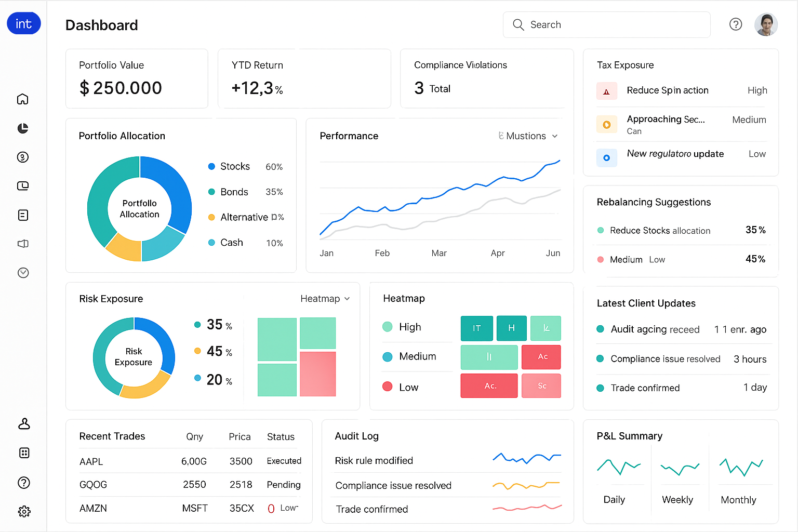Image resolution: width=798 pixels, height=532 pixels.
Task: Toggle the High heatmap legend marker
Action: [x=388, y=327]
